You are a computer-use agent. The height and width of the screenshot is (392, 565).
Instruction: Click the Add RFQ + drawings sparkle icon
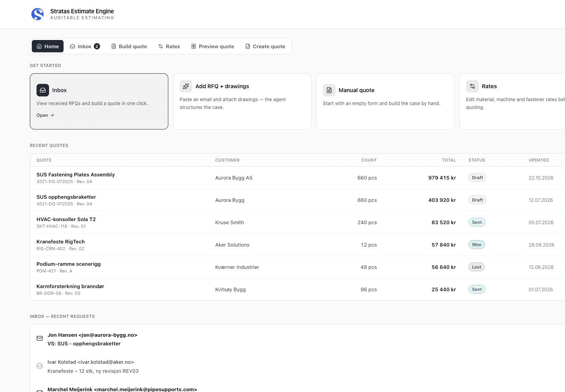(186, 86)
